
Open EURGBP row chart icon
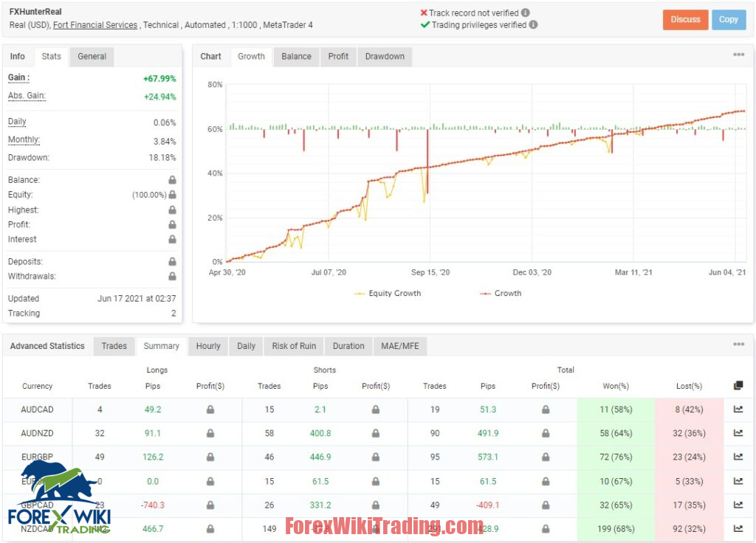pos(738,456)
